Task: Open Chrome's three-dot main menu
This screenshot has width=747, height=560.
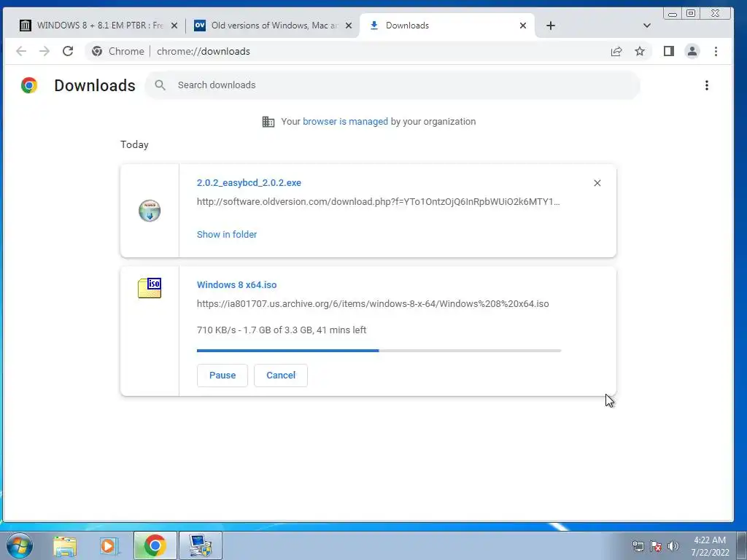Action: (x=716, y=52)
